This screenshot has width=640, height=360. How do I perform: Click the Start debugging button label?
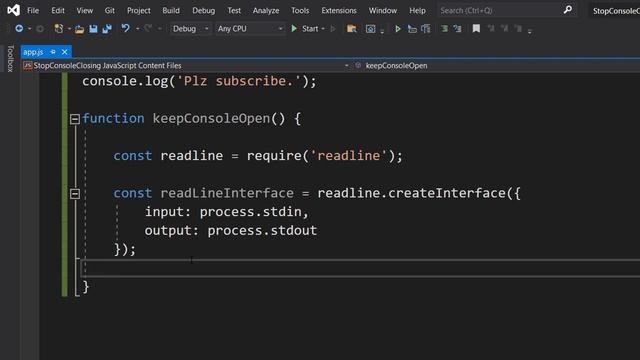tap(310, 29)
